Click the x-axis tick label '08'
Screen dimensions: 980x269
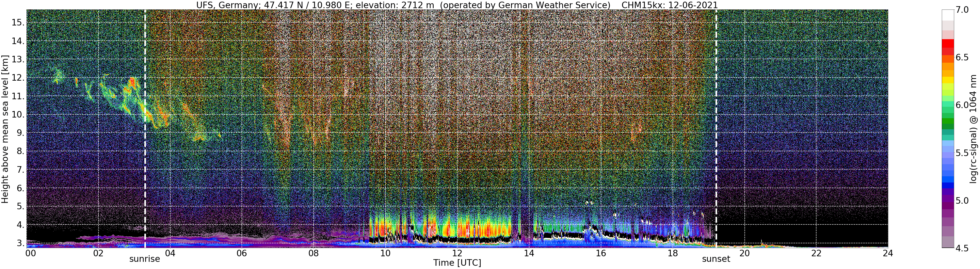point(313,253)
